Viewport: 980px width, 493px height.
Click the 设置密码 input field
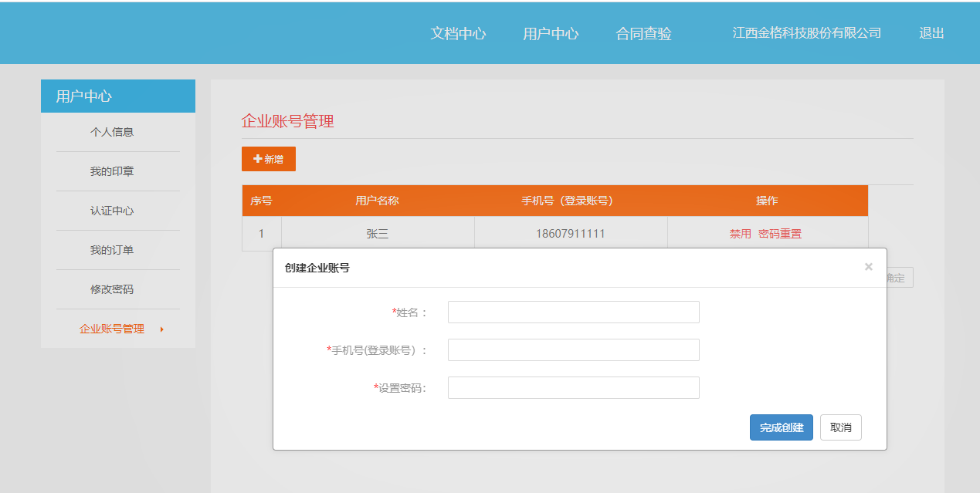(x=573, y=388)
